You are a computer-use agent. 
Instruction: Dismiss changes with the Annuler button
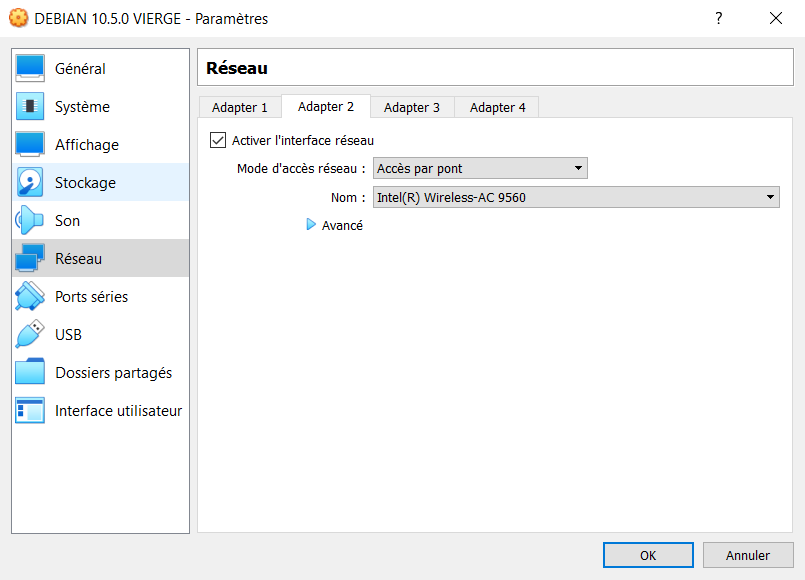[x=748, y=554]
